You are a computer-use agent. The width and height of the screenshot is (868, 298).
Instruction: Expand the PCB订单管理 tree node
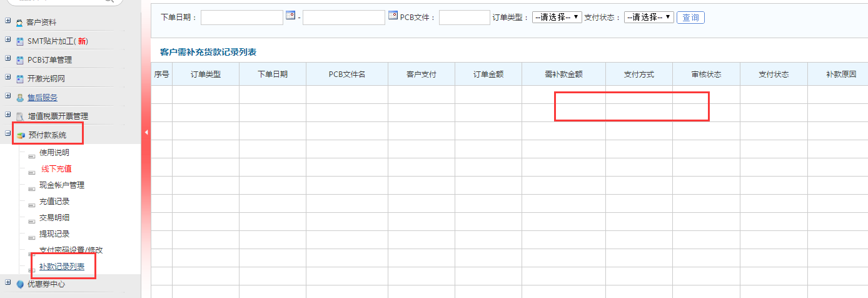[x=8, y=59]
